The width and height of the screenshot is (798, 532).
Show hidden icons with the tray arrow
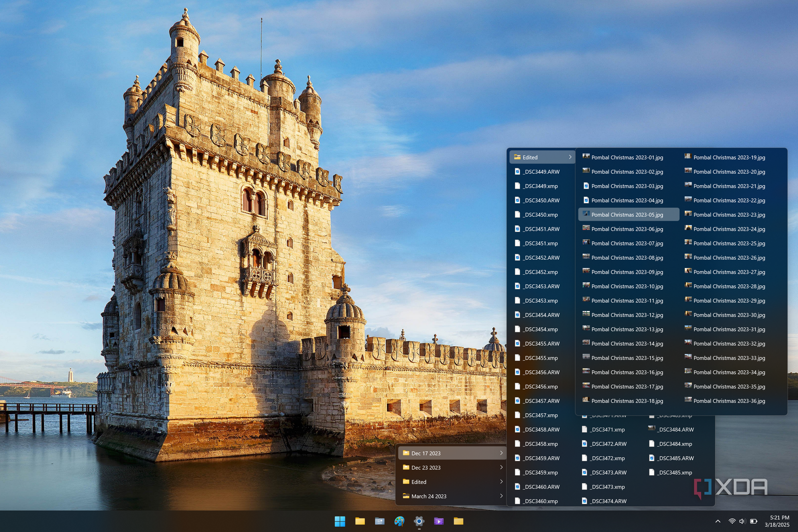pos(718,521)
